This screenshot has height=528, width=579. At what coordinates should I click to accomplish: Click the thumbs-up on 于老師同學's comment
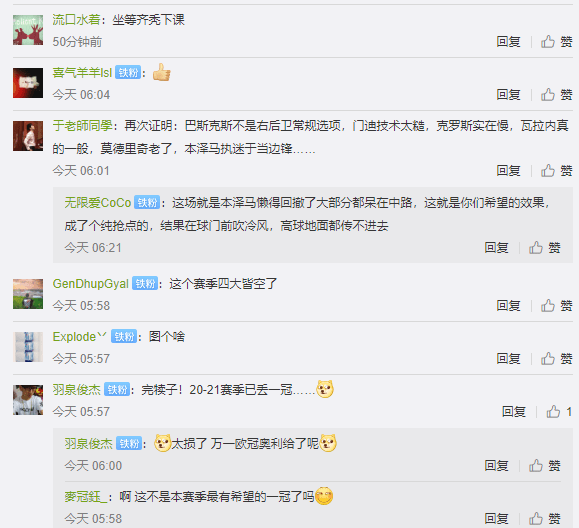pos(556,171)
